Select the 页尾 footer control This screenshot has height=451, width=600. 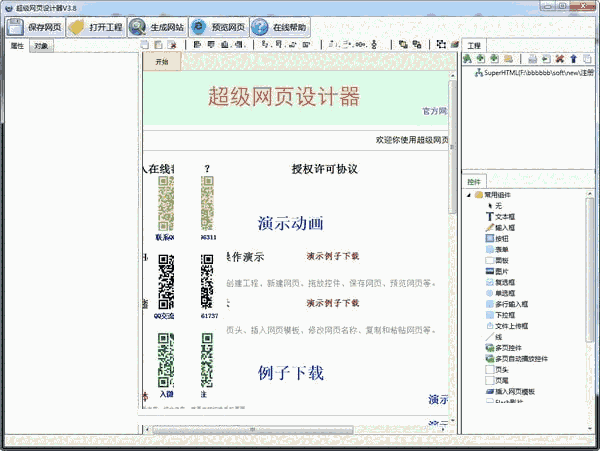(x=497, y=381)
